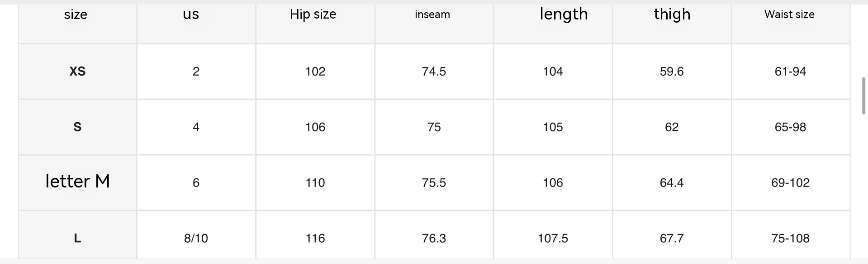
Task: Click the inseam value 74.5
Action: (434, 72)
